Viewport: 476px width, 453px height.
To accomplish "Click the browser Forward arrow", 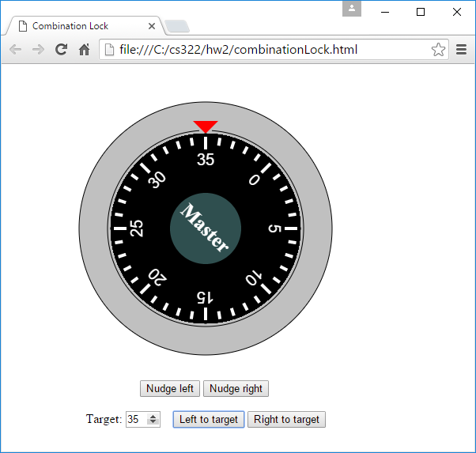I will [x=38, y=50].
